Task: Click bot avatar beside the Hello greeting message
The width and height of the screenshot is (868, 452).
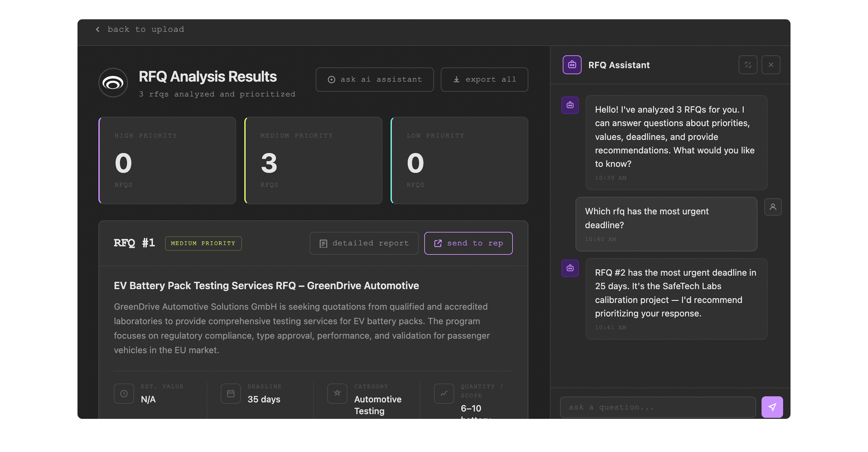Action: point(570,105)
